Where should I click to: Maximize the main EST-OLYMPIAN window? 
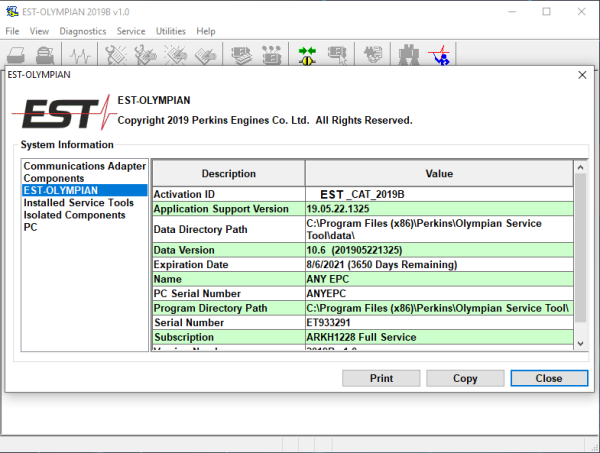(546, 12)
